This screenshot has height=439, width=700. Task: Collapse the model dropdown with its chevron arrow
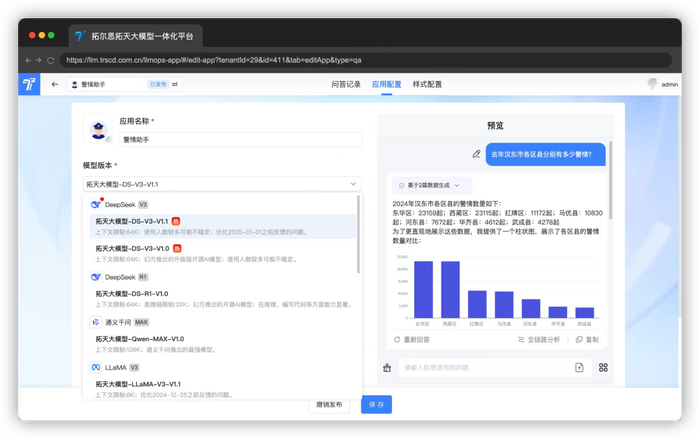(353, 184)
